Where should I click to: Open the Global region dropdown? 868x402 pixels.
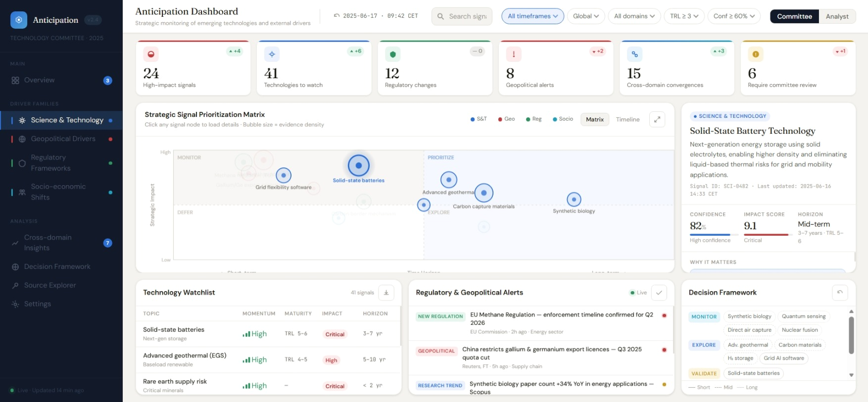click(x=586, y=16)
